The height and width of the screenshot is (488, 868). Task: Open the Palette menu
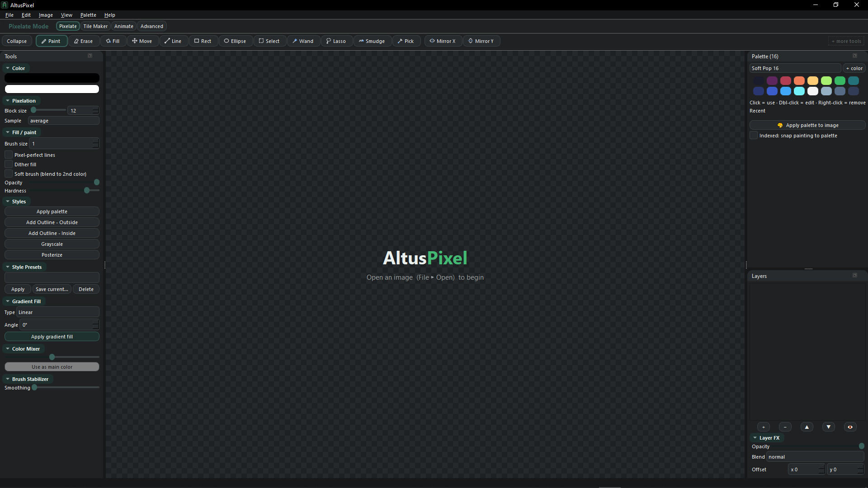pos(88,15)
